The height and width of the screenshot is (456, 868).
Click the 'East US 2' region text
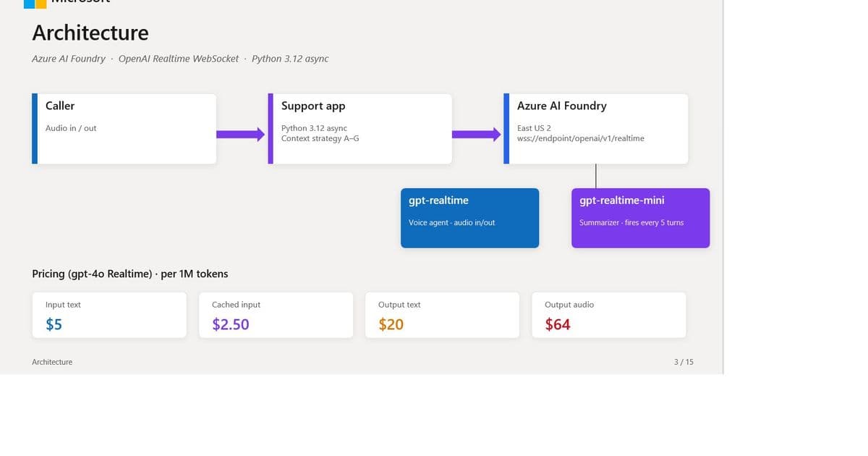point(534,128)
